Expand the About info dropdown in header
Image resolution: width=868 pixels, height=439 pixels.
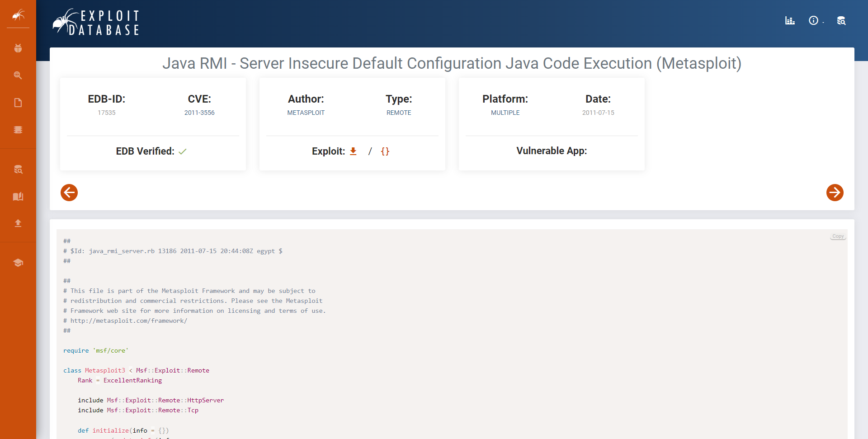tap(815, 20)
